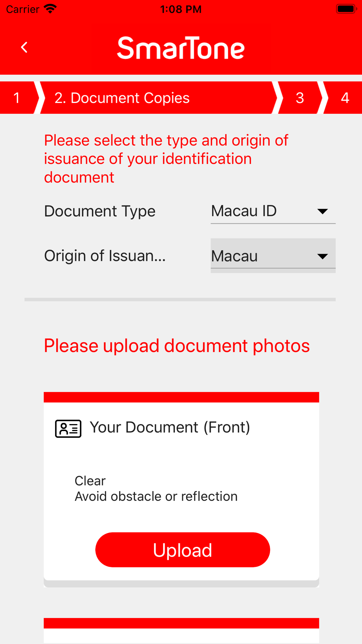Tap the battery status icon
Image resolution: width=362 pixels, height=644 pixels.
pos(346,9)
